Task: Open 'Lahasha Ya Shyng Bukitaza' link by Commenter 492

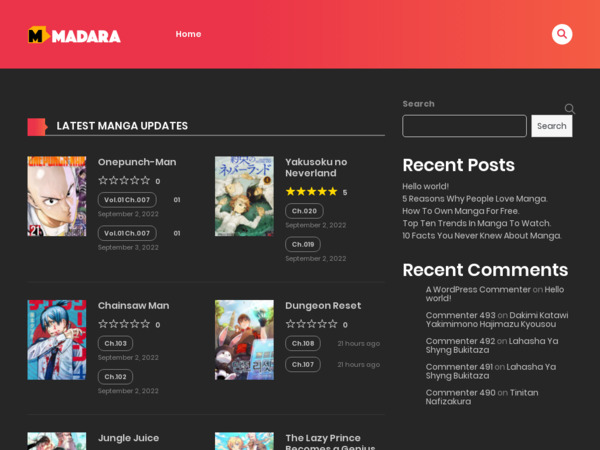Action: (x=492, y=346)
